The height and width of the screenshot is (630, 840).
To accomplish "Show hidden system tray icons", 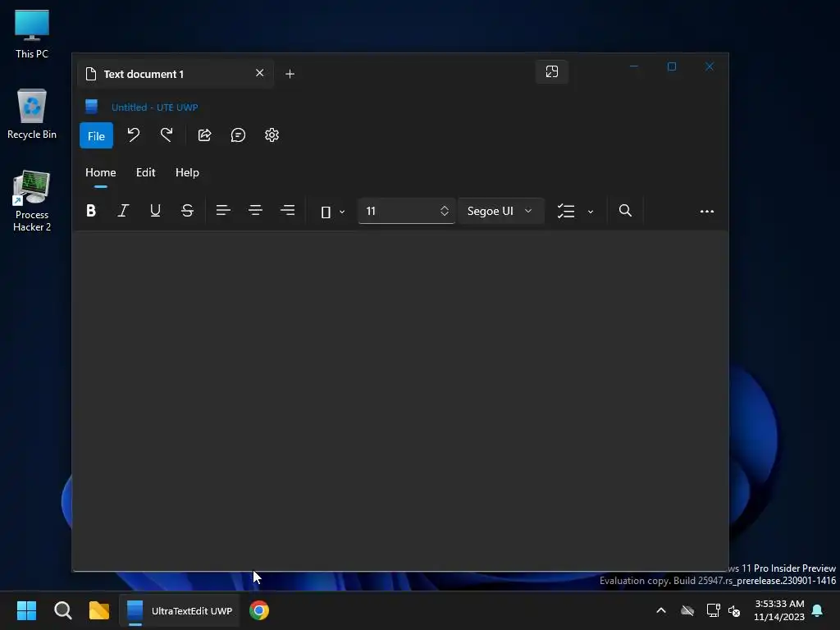I will 661,610.
